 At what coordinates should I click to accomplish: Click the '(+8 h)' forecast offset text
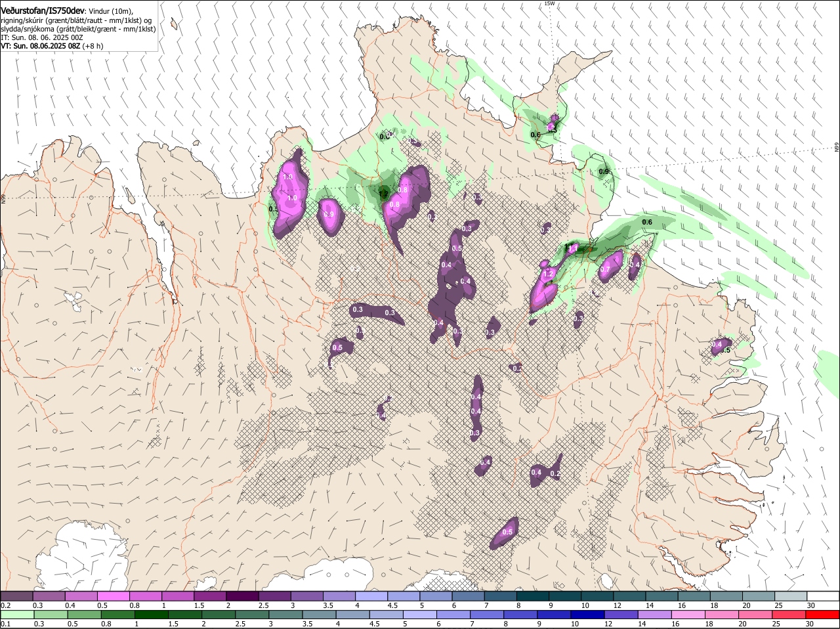pos(94,47)
